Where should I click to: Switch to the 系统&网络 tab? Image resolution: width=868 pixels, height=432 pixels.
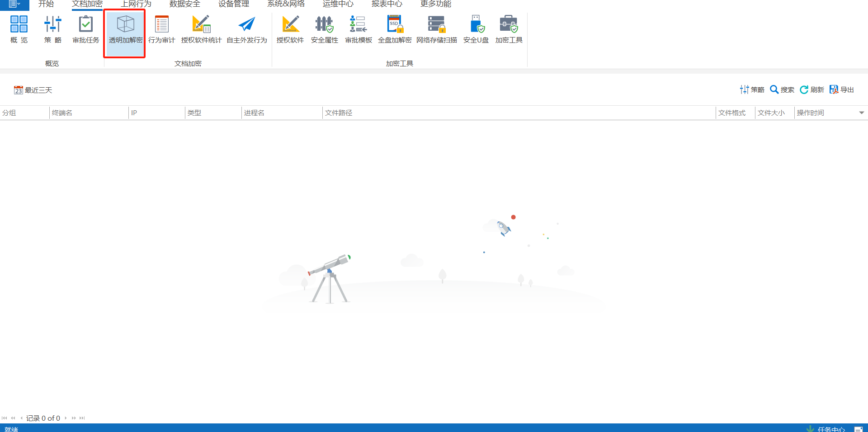[x=286, y=4]
